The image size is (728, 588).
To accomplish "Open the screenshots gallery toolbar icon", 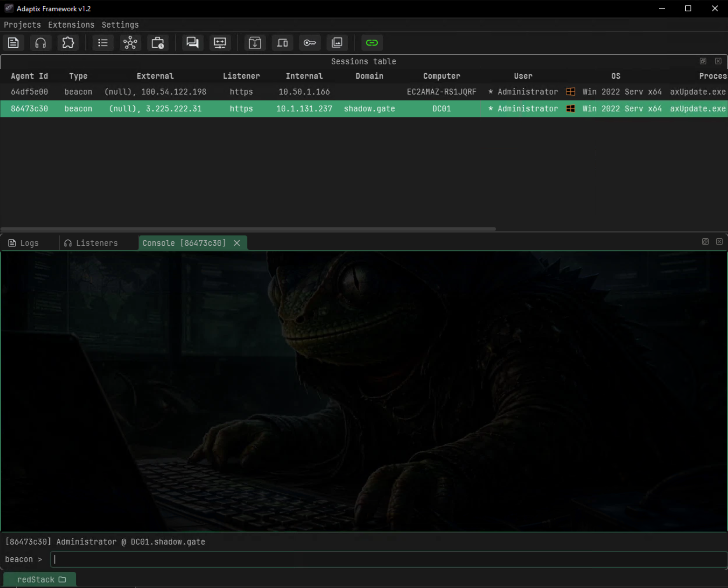I will tap(337, 43).
